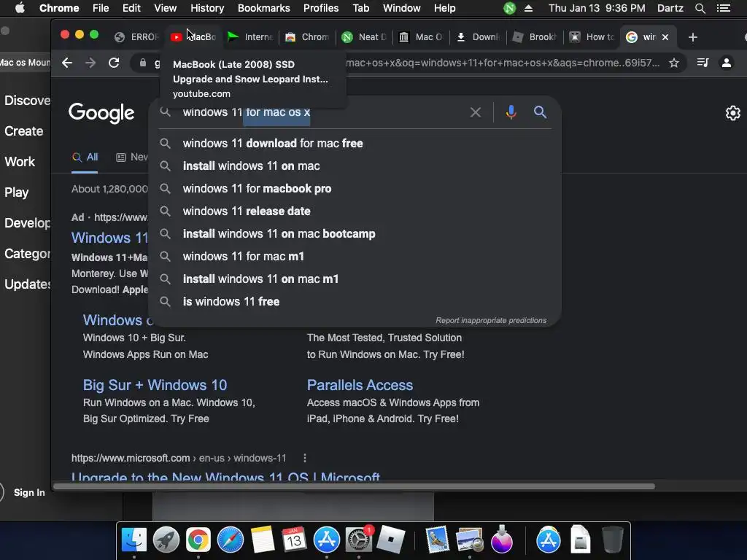This screenshot has width=747, height=560.
Task: Open Notes from the Dock
Action: 263,540
